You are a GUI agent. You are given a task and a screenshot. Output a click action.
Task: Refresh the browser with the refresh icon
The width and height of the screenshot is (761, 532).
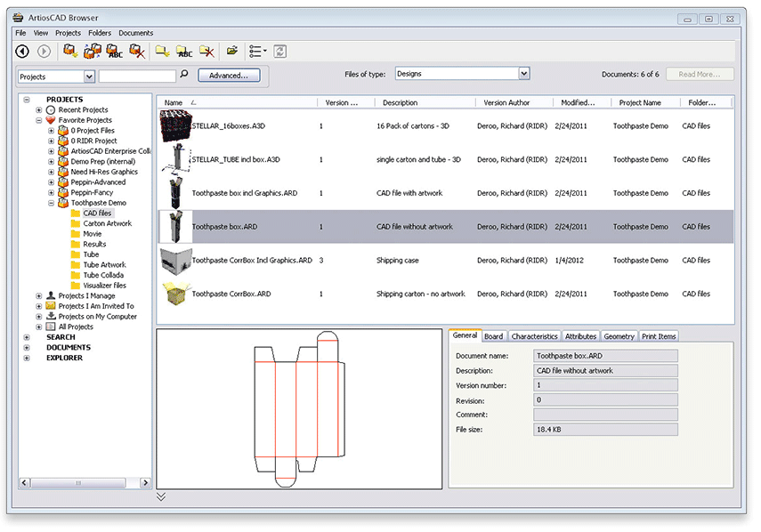(280, 51)
